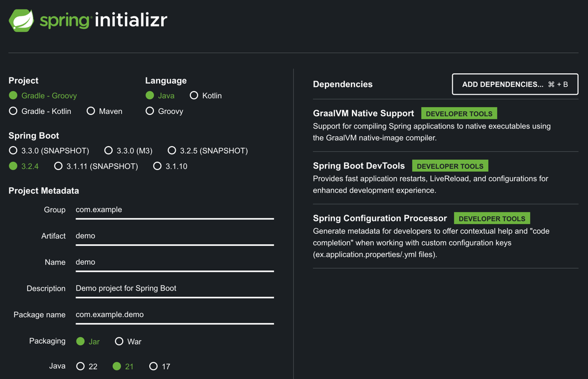Viewport: 588px width, 379px height.
Task: Click the GraalVM Native Support dependency title
Action: pos(363,113)
